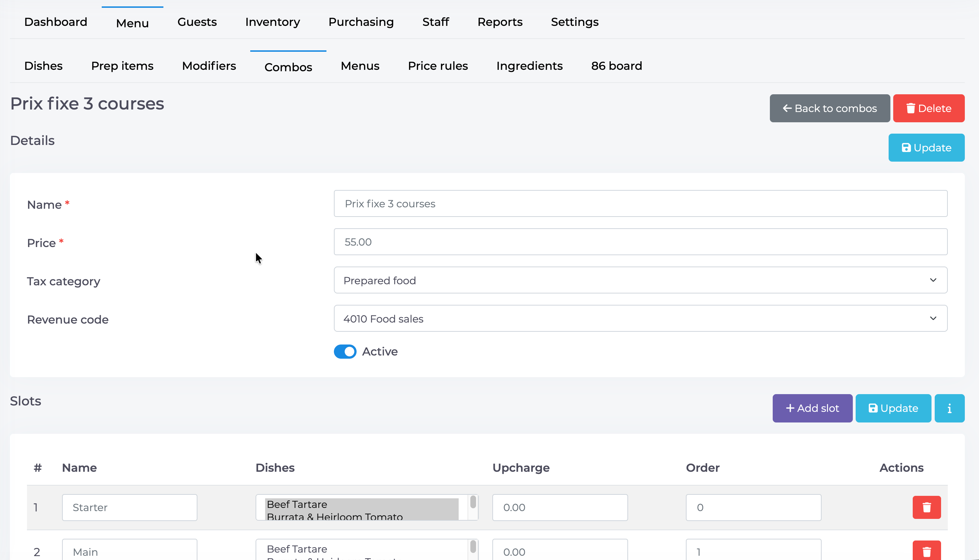Open the Menus sub-tab
Image resolution: width=979 pixels, height=560 pixels.
click(x=360, y=66)
